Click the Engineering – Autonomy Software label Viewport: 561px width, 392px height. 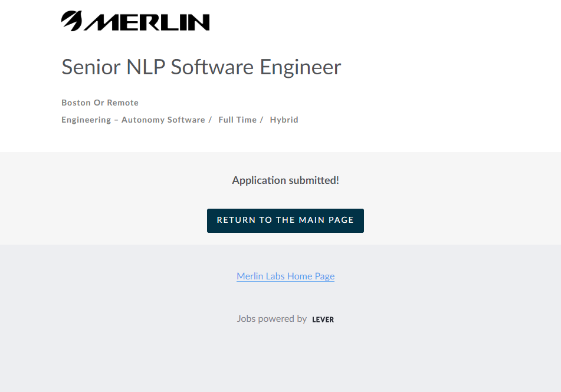click(x=133, y=120)
